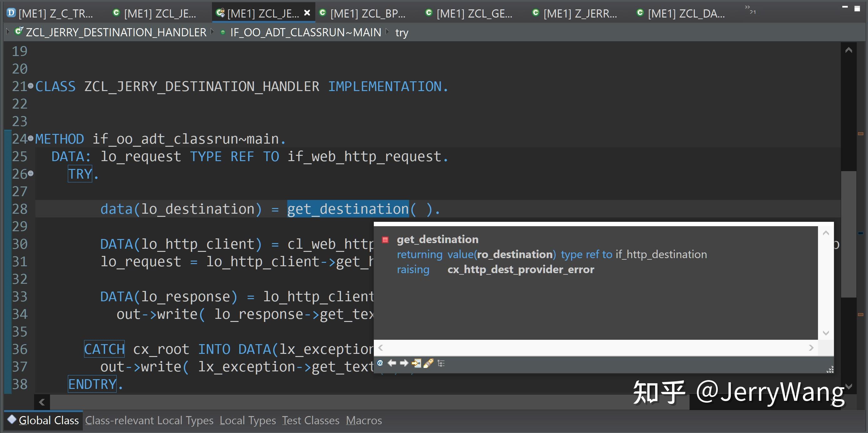
Task: Click the cx_http_dest_provider_error exception link
Action: (x=520, y=269)
